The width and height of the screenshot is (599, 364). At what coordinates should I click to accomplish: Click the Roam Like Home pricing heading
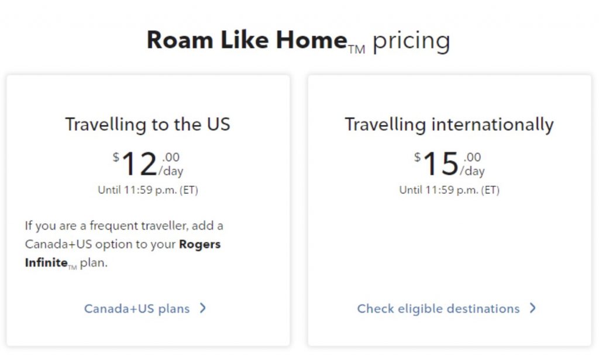point(298,41)
